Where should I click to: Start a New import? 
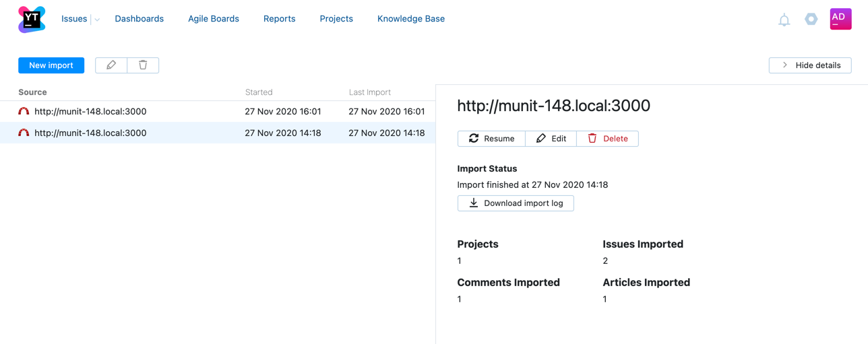51,65
